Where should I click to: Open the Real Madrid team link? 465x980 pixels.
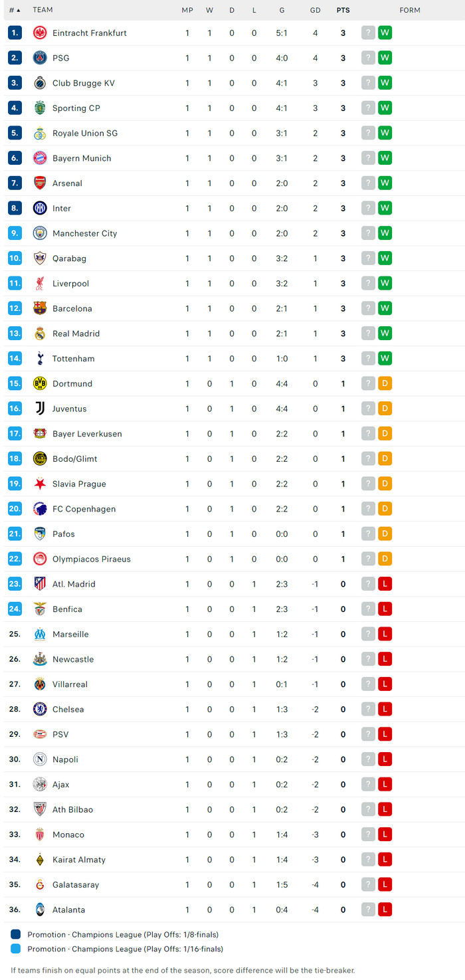76,334
